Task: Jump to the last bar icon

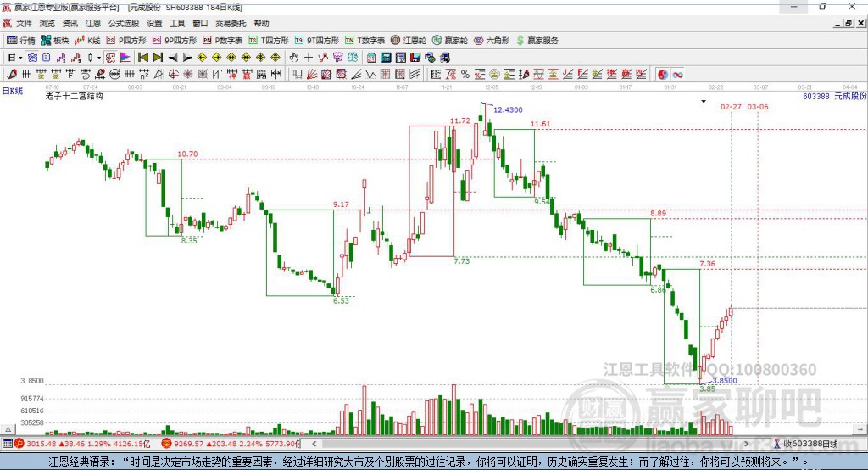Action: point(158,58)
